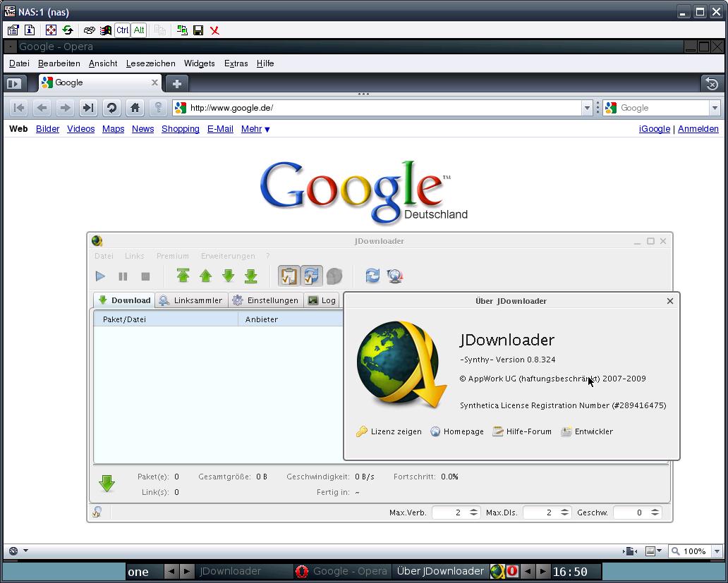The height and width of the screenshot is (583, 728).
Task: Toggle the Alt key button in VNC toolbar
Action: 139,30
